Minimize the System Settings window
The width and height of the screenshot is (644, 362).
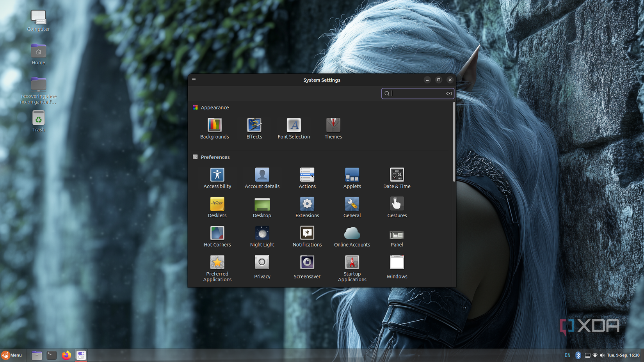coord(427,80)
